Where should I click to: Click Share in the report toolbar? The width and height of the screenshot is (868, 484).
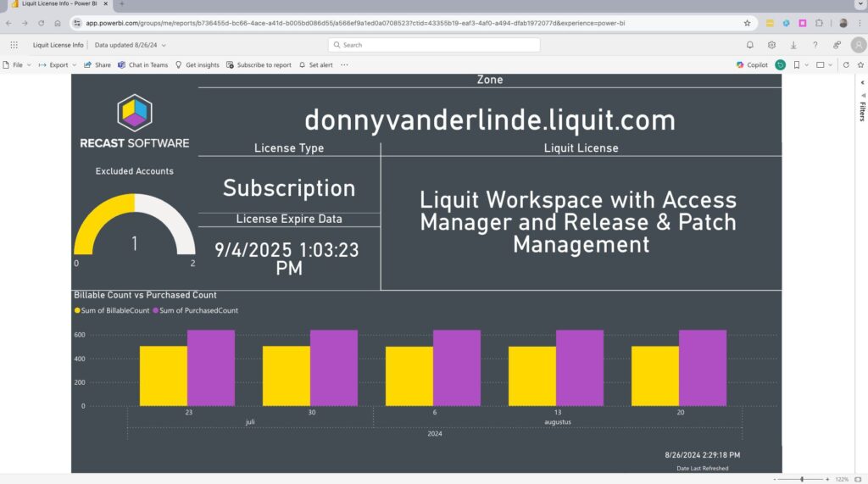coord(97,64)
